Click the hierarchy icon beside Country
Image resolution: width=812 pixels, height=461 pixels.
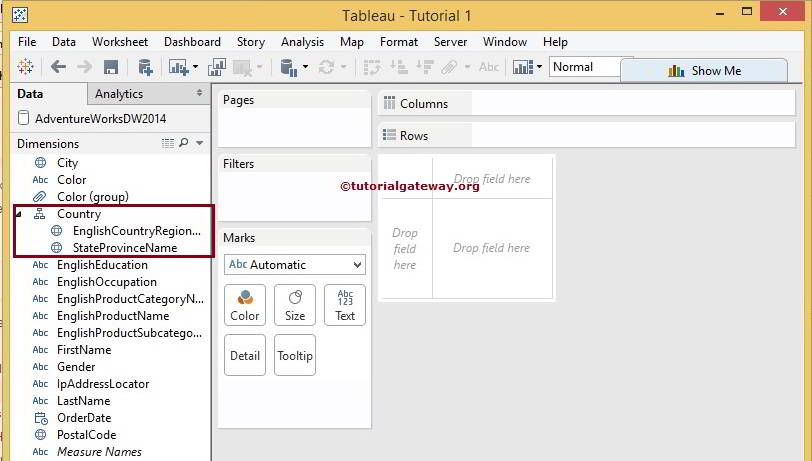[39, 213]
